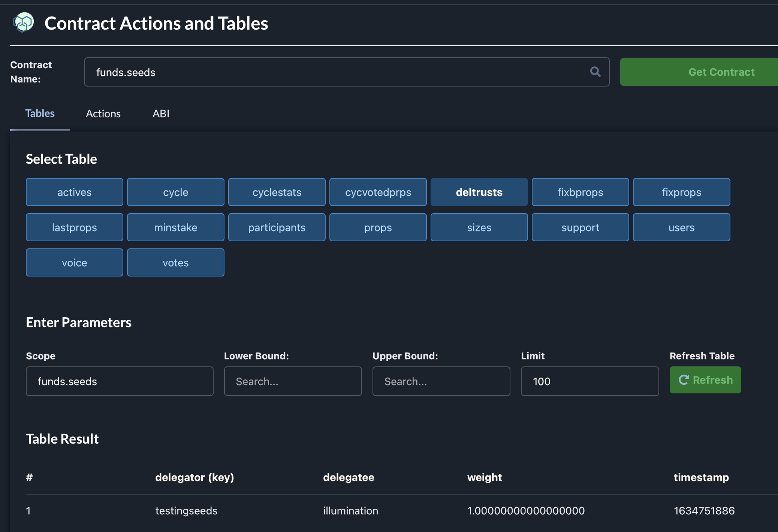Image resolution: width=778 pixels, height=532 pixels.
Task: Toggle selection of the fixprops table
Action: tap(681, 192)
